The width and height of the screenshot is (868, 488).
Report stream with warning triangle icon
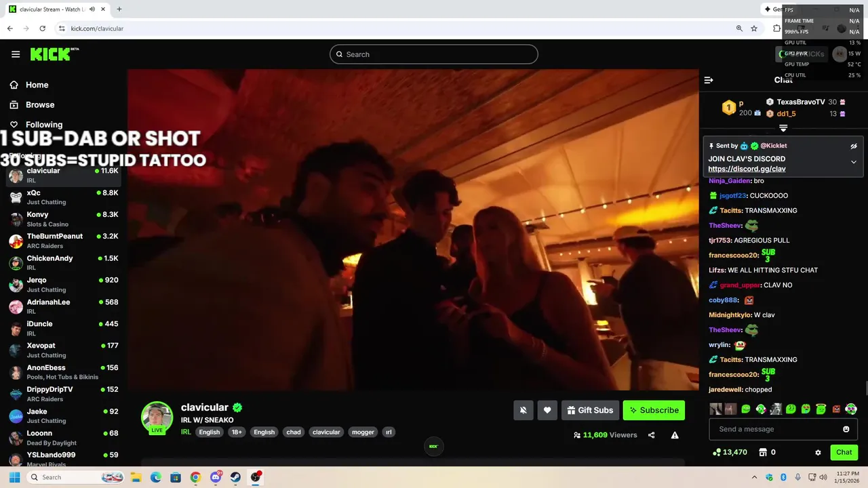(675, 435)
